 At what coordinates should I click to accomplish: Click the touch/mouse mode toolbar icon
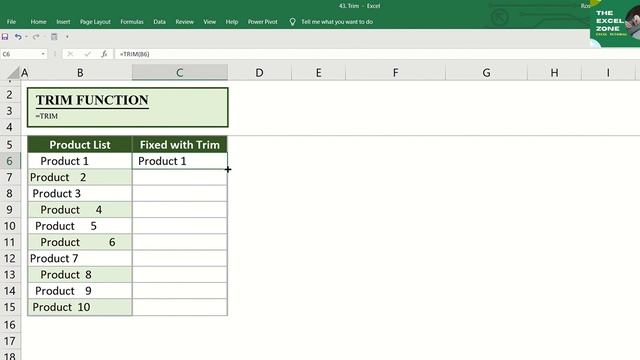pyautogui.click(x=54, y=37)
